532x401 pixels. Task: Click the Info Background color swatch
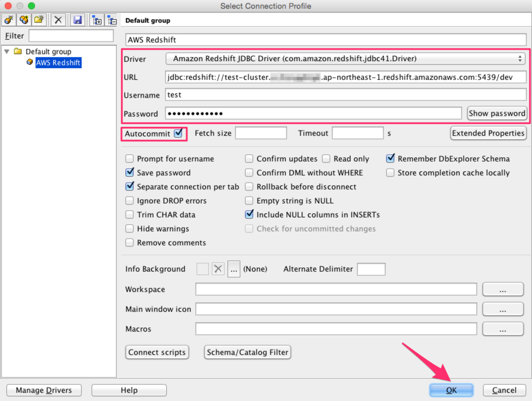click(x=203, y=269)
